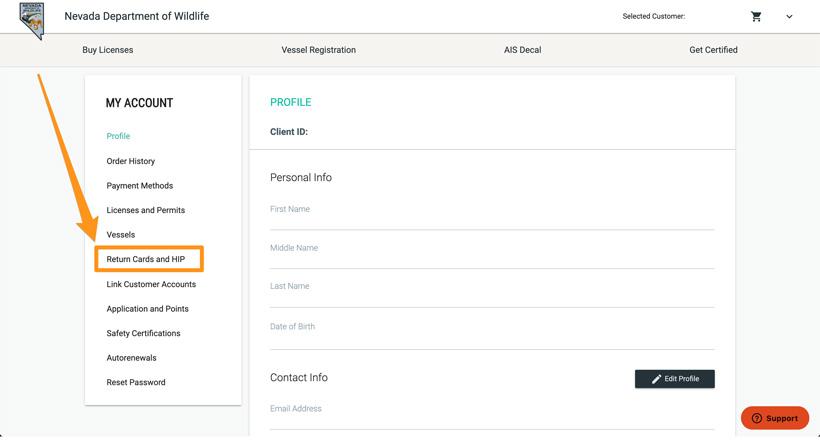The image size is (820, 448).
Task: Open the AIS Decal page
Action: 522,50
